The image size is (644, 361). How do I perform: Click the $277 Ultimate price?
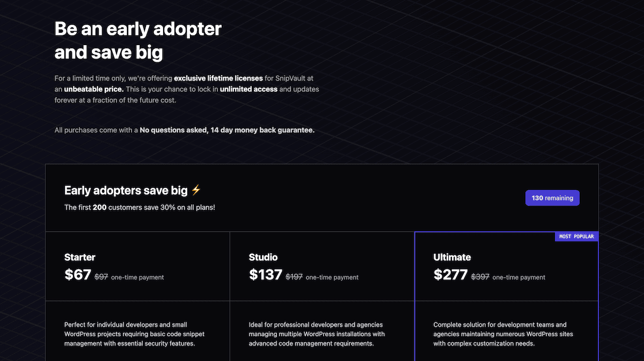(x=451, y=275)
